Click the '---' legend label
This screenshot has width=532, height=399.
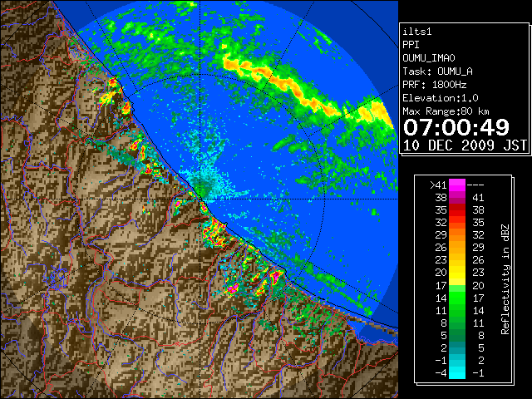(x=475, y=185)
